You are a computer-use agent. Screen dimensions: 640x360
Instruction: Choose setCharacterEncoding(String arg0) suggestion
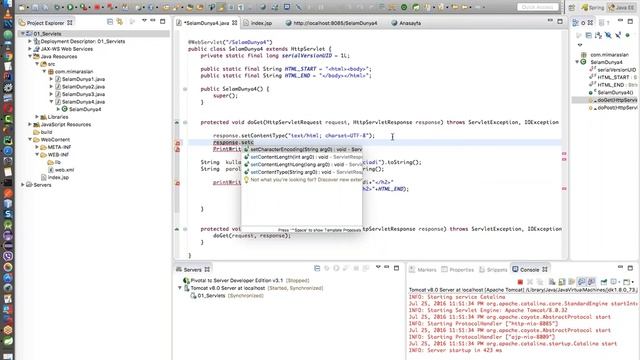click(302, 150)
